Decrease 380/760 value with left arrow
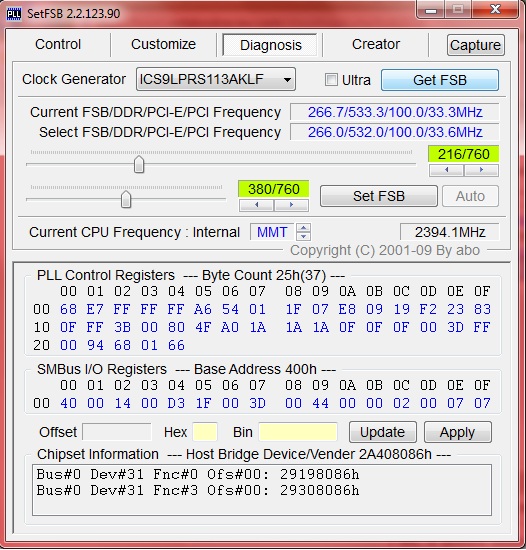 click(x=256, y=205)
